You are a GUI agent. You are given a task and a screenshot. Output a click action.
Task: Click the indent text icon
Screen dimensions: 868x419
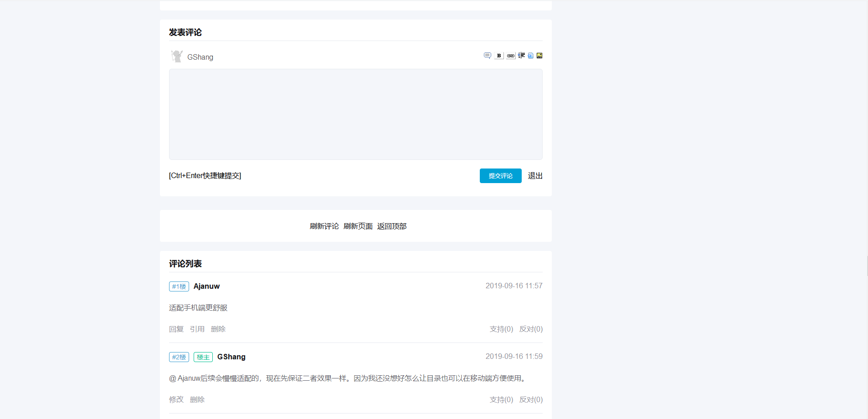click(x=521, y=56)
